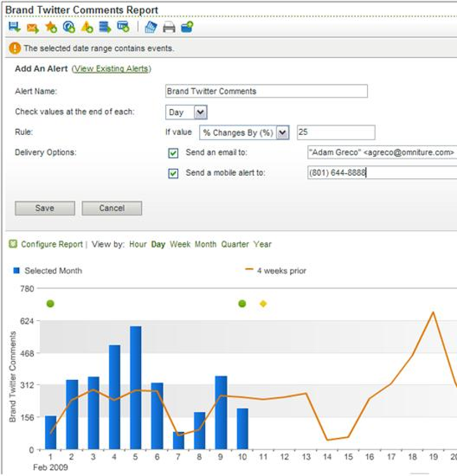Viewport: 457px width, 476px height.
Task: Expand the Configure Report toggle icon
Action: 13,244
